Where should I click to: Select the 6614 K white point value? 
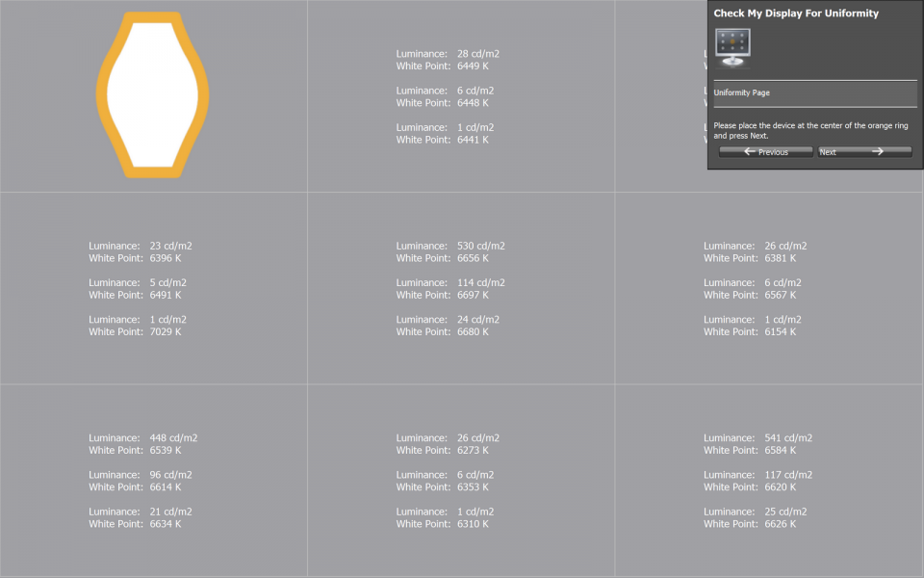point(166,487)
